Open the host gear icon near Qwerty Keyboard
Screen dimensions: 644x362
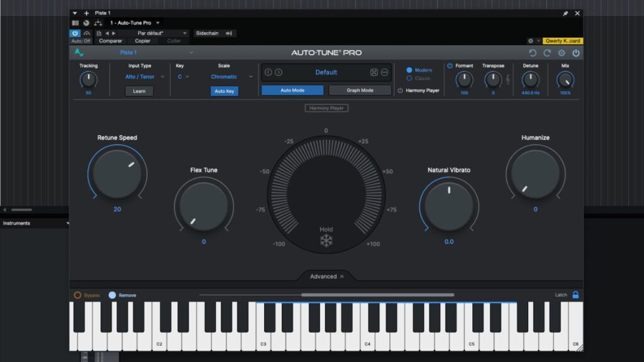pyautogui.click(x=531, y=41)
